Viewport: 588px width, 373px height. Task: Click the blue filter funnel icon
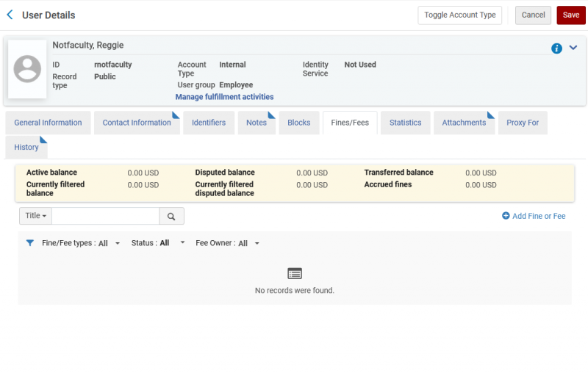(x=30, y=243)
